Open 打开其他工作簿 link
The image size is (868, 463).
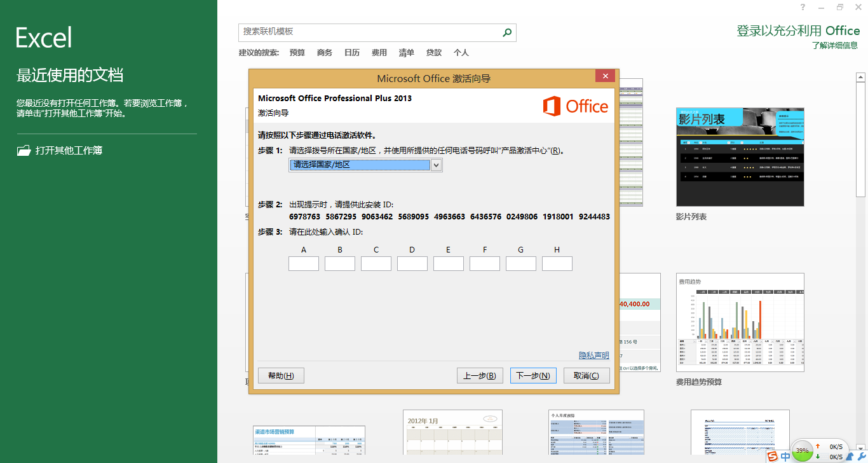(x=69, y=151)
